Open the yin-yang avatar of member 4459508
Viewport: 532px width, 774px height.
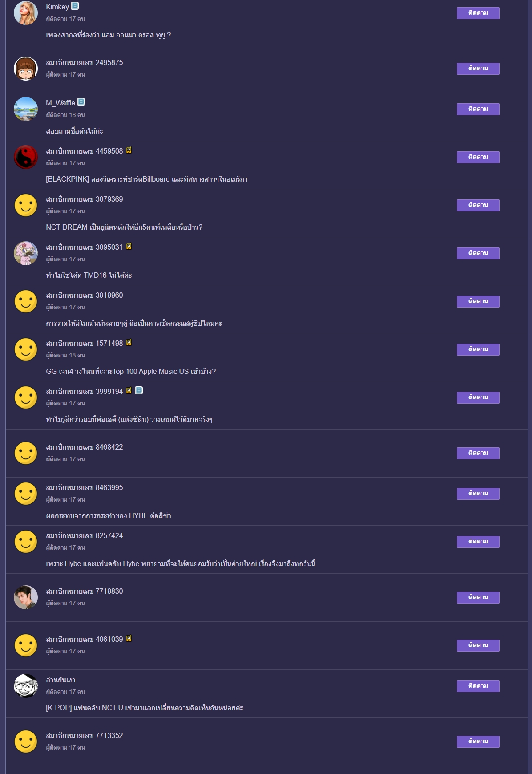point(26,157)
